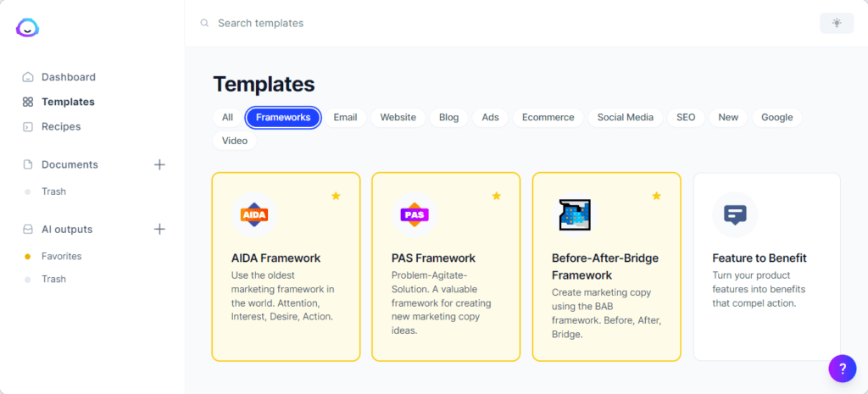The height and width of the screenshot is (394, 868).
Task: Select the Ads filter tab
Action: [491, 117]
